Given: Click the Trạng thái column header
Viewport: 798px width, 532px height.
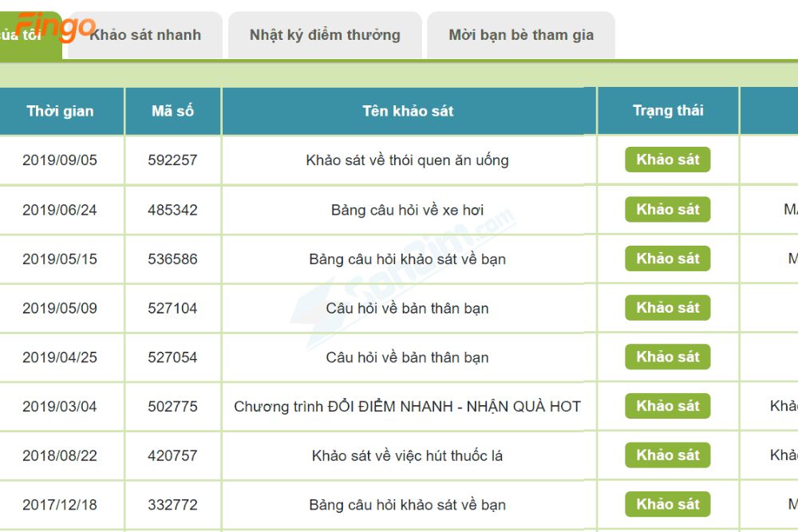Looking at the screenshot, I should pos(668,111).
